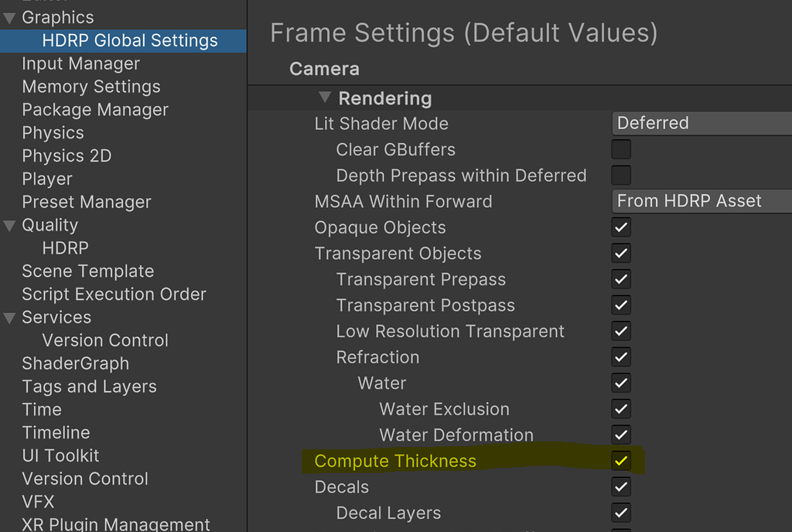Collapse the Quality tree arrow
Viewport: 792px width, 532px height.
9,226
